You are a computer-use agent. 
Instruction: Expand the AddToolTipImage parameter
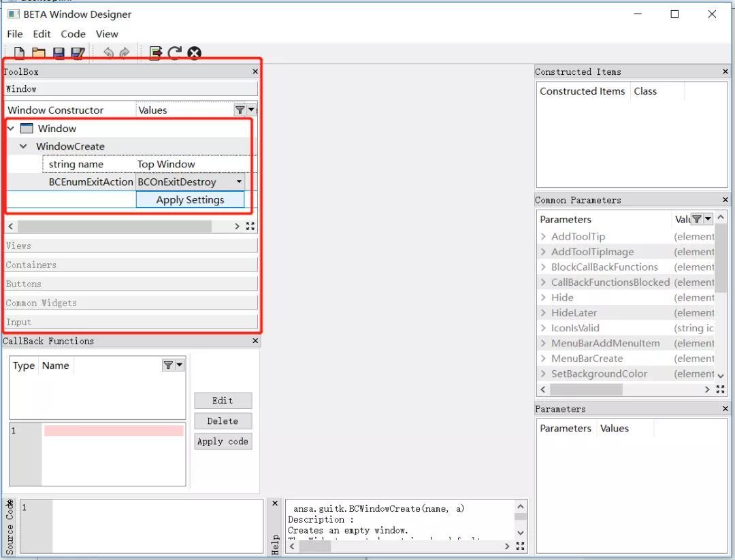click(543, 252)
